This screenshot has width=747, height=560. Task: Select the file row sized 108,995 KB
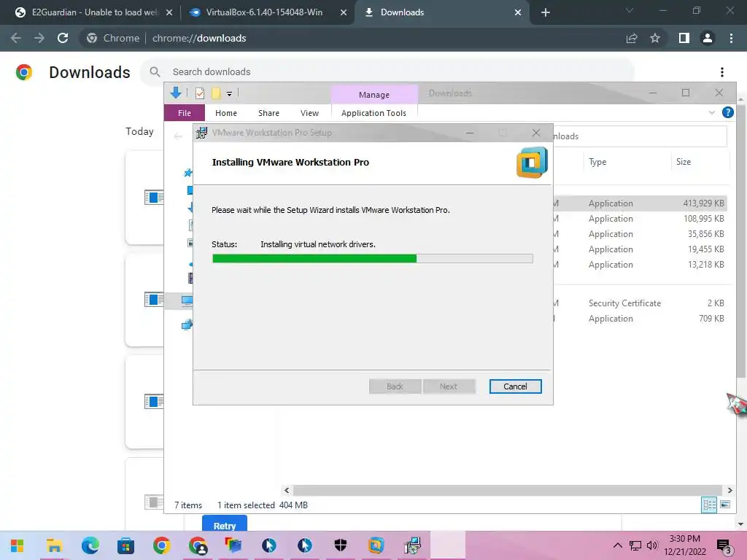pos(640,219)
